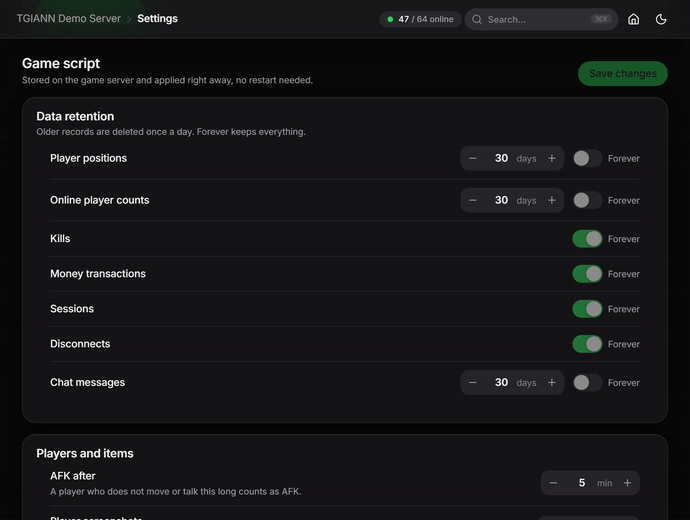Viewport: 690px width, 520px height.
Task: Select the Settings breadcrumb
Action: tap(158, 18)
